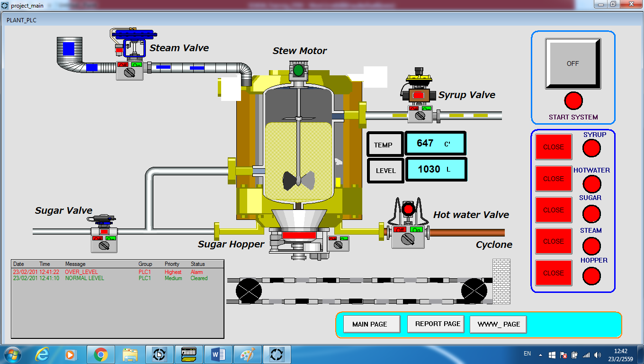Toggle the large OFF start system button
This screenshot has width=644, height=364.
click(573, 64)
